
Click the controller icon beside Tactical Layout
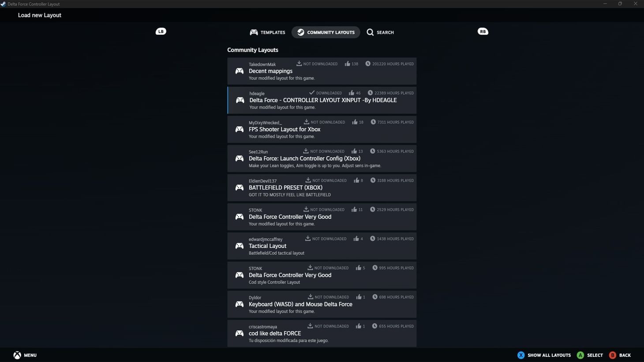click(x=240, y=246)
